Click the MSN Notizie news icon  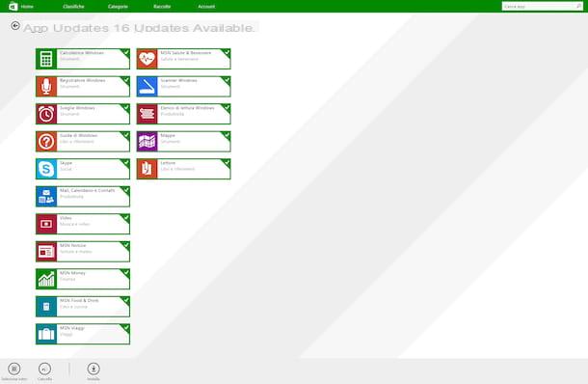pos(46,252)
